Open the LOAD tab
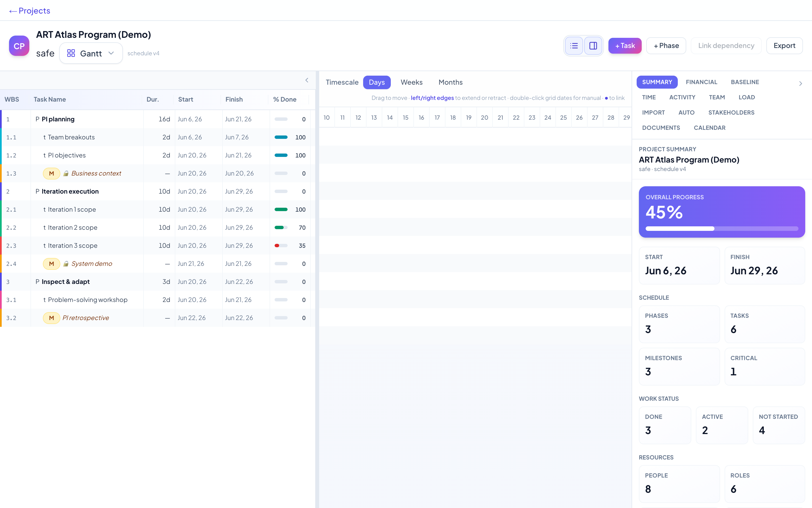The height and width of the screenshot is (508, 812). [747, 97]
